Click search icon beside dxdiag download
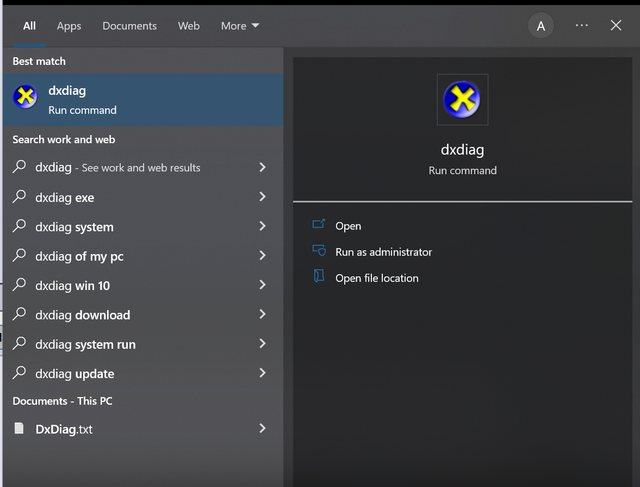The image size is (640, 487). (19, 314)
